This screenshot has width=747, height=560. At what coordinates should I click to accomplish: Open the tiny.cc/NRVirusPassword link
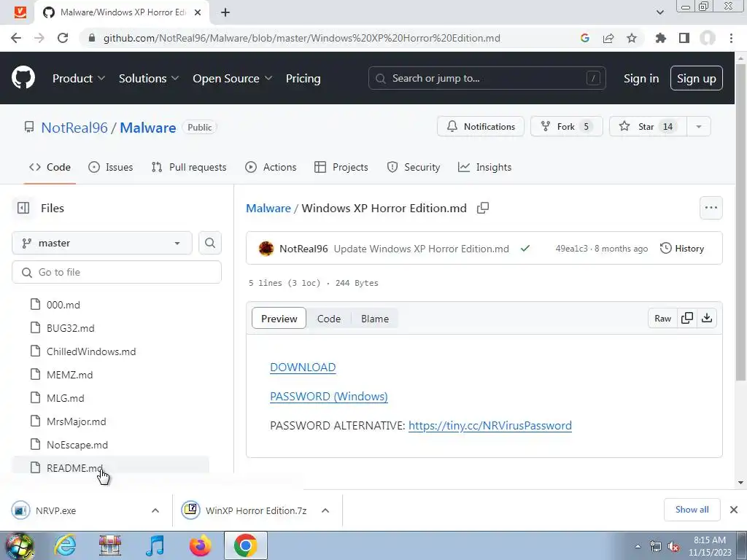(490, 425)
